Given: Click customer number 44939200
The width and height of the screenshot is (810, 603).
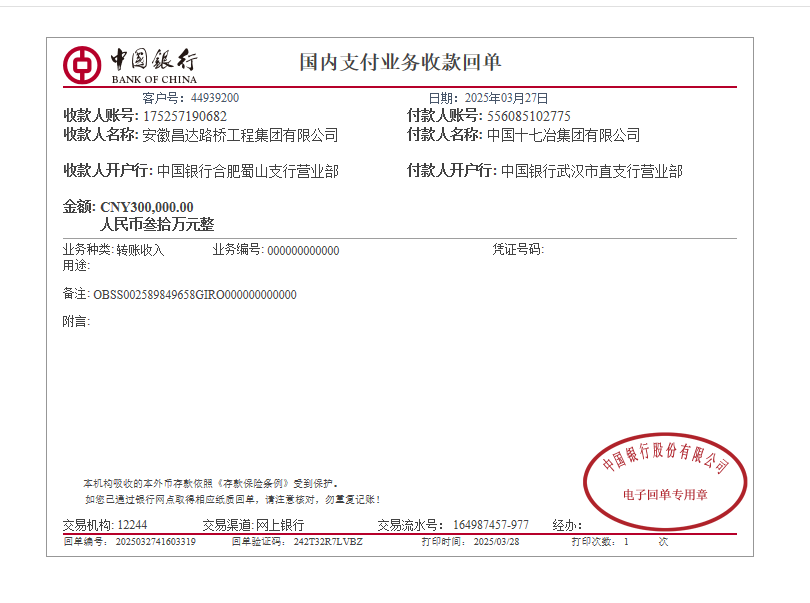Looking at the screenshot, I should click(214, 98).
